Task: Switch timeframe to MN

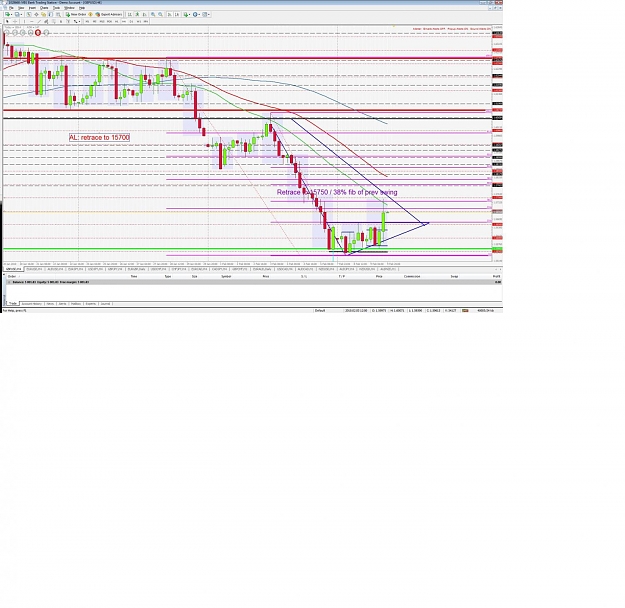Action: coord(146,21)
